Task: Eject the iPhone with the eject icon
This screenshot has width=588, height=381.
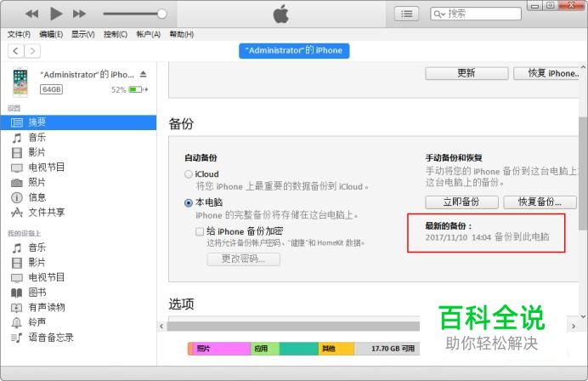Action: point(144,74)
